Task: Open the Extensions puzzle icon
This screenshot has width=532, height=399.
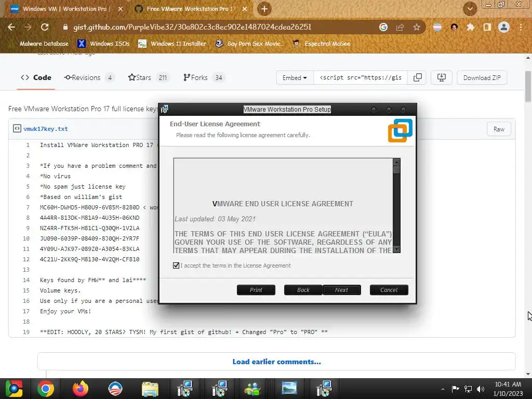Action: tap(471, 27)
